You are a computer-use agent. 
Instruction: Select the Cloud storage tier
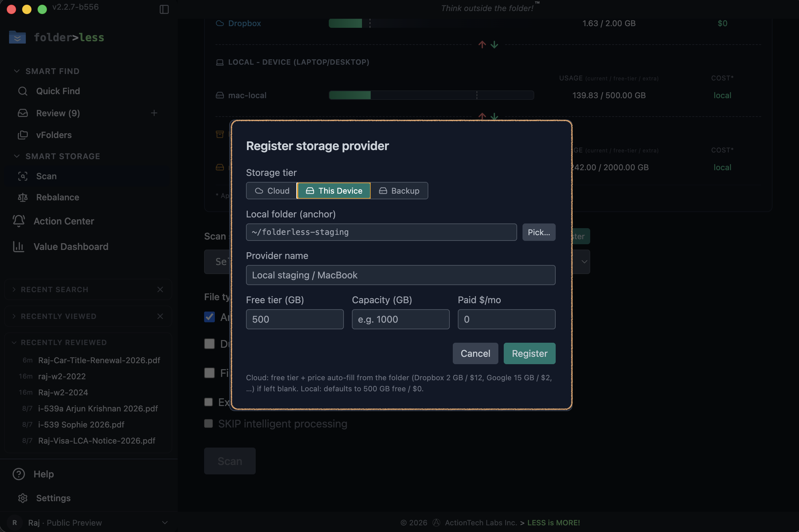click(271, 191)
